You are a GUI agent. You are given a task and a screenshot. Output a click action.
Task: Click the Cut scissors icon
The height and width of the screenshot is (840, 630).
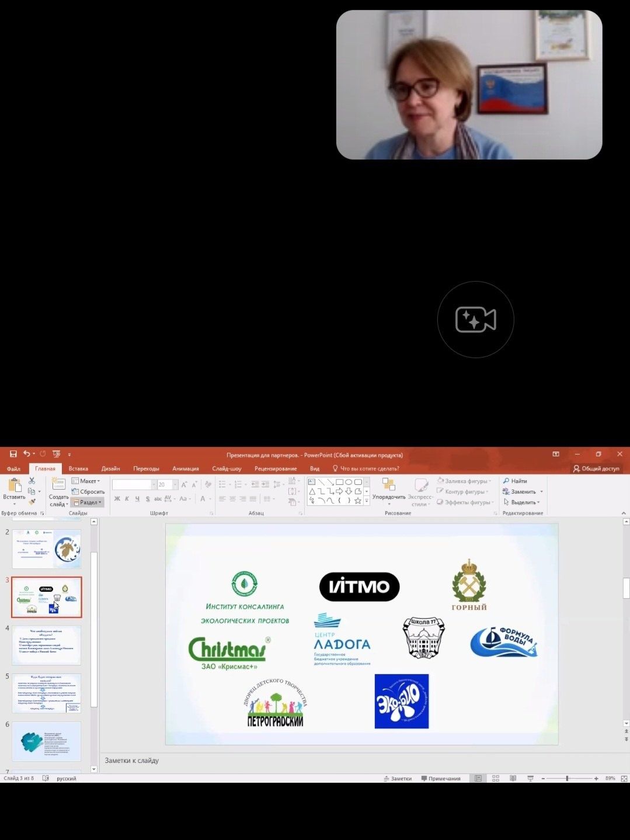tap(32, 481)
